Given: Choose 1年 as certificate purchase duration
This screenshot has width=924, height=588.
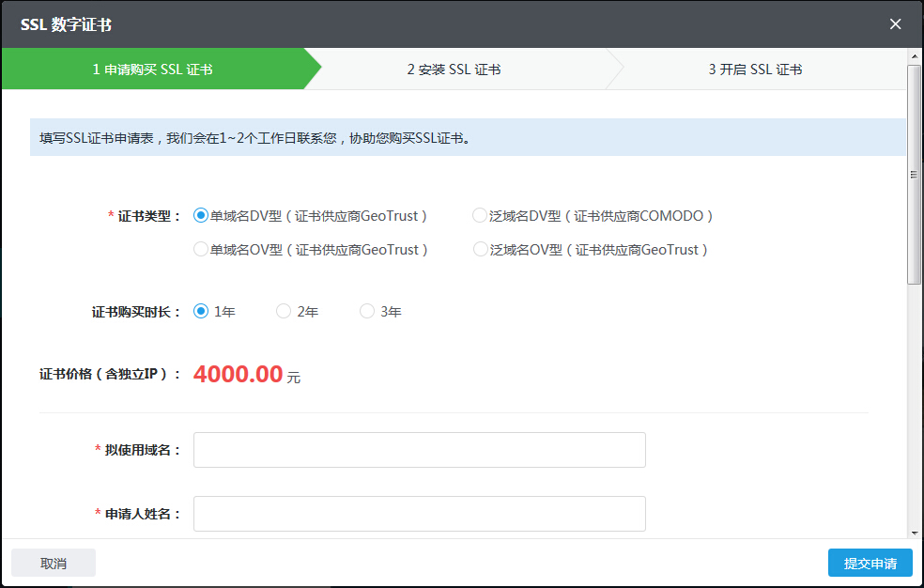Looking at the screenshot, I should tap(198, 310).
